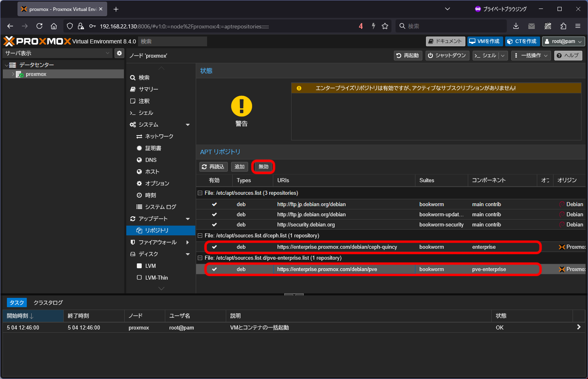
Task: Click the 再読込 repositories button
Action: 214,167
